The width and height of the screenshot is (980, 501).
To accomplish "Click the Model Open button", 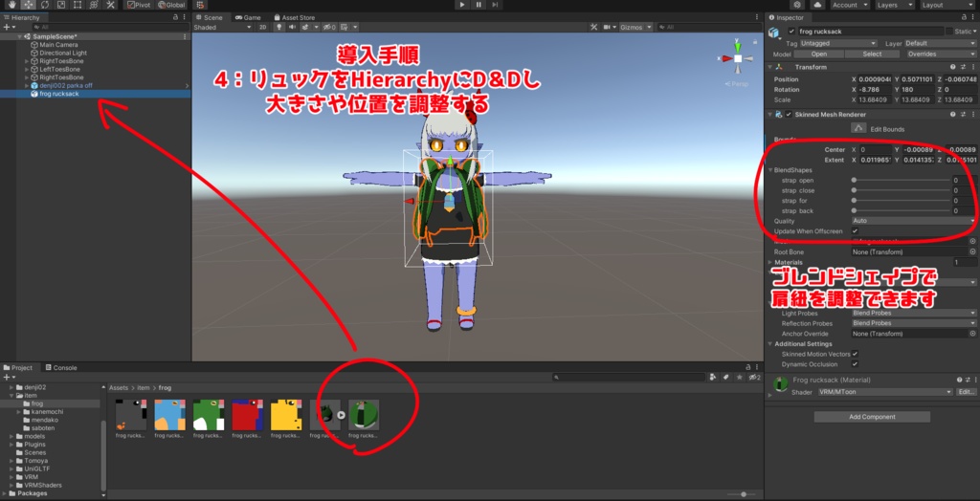I will pyautogui.click(x=819, y=54).
